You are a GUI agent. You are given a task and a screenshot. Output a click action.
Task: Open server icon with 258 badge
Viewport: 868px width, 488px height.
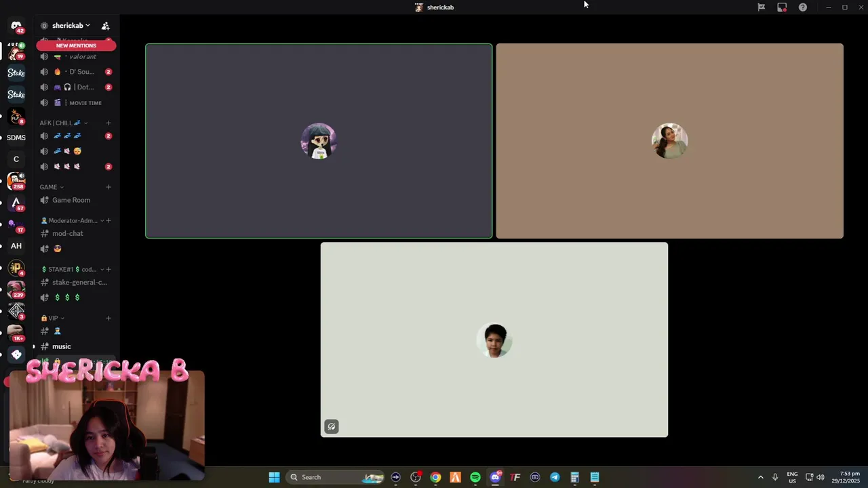click(16, 181)
